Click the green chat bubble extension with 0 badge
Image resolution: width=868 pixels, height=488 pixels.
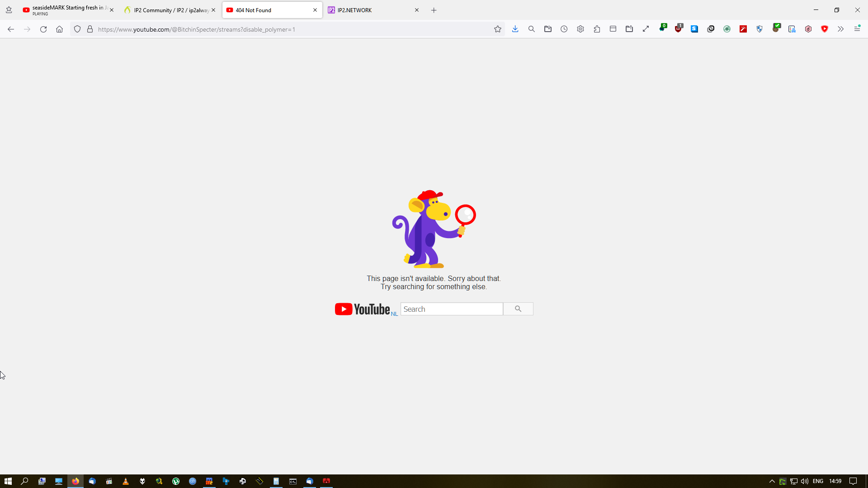[x=663, y=28]
